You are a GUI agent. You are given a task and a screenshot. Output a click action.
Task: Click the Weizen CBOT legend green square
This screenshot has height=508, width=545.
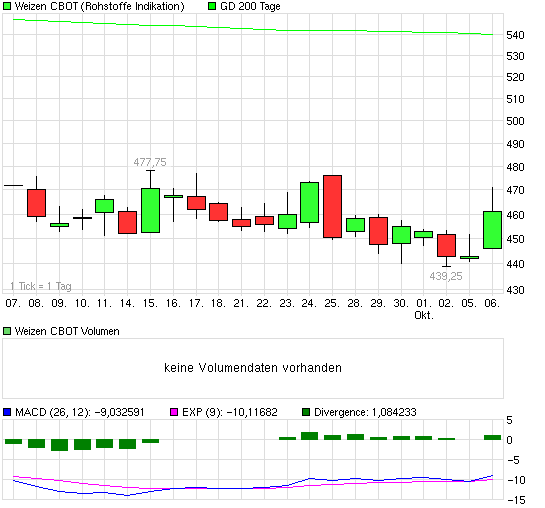7,6
